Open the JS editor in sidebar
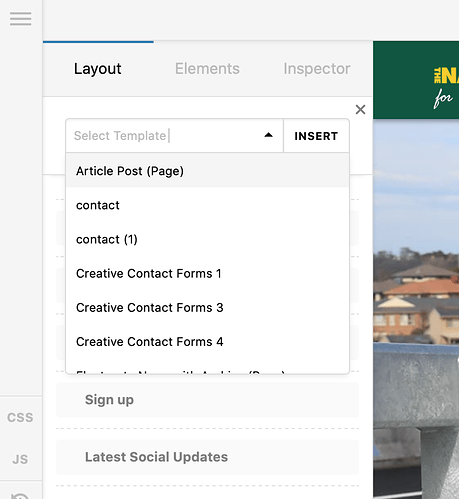 (20, 459)
